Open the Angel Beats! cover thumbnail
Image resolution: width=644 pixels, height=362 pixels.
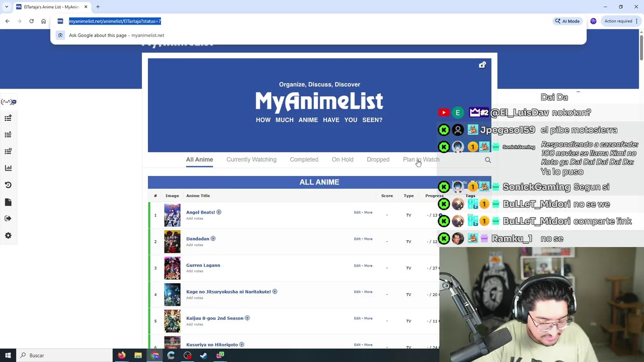pos(172,215)
